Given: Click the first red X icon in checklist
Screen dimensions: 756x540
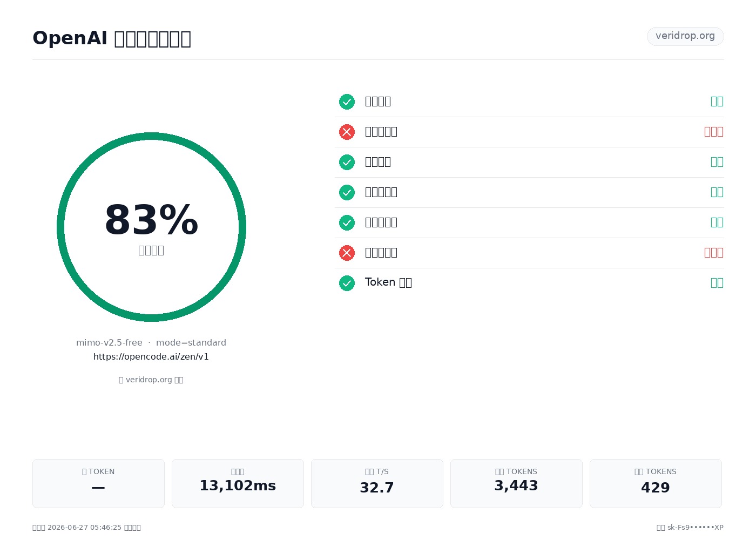Looking at the screenshot, I should (x=347, y=132).
